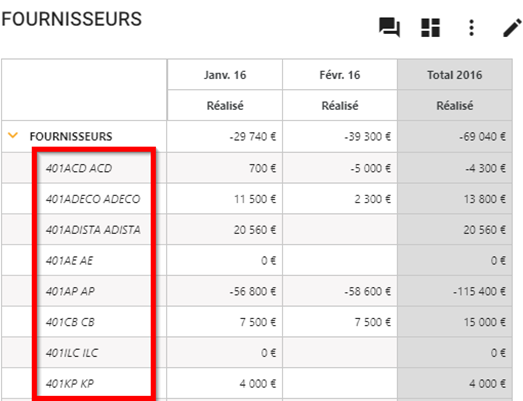Open the comments chat icon
The width and height of the screenshot is (523, 401).
point(389,27)
